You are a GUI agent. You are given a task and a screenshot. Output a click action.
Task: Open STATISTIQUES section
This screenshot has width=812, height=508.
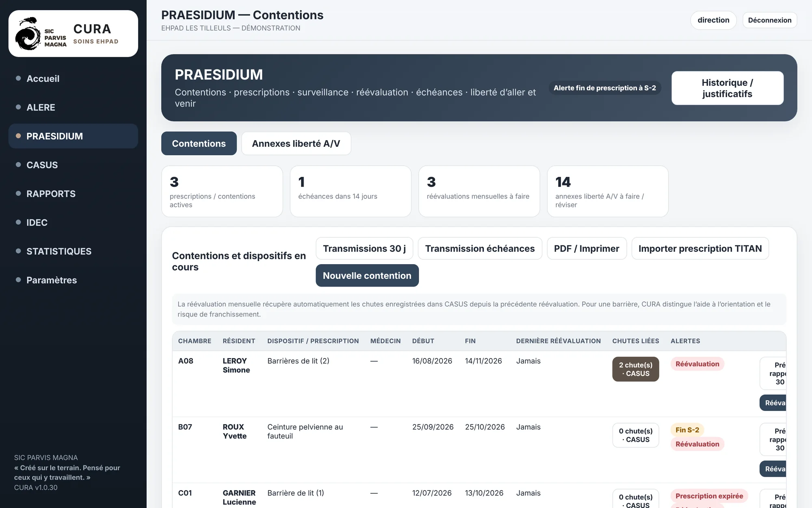tap(73, 252)
